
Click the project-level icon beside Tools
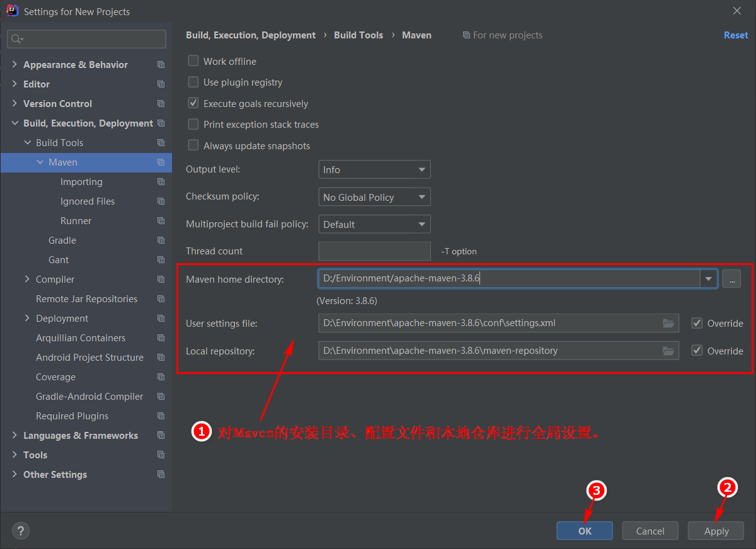click(161, 455)
